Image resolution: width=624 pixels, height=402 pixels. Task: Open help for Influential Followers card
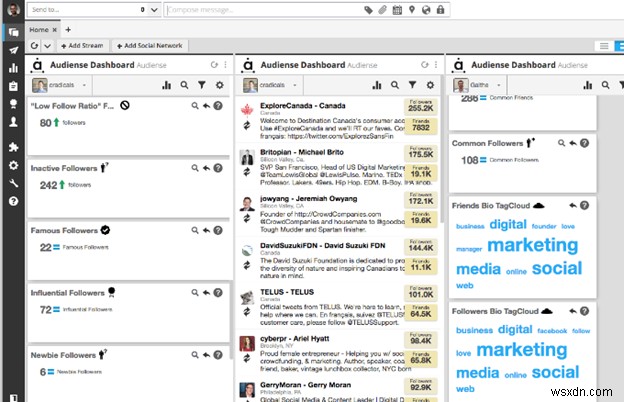pyautogui.click(x=218, y=293)
